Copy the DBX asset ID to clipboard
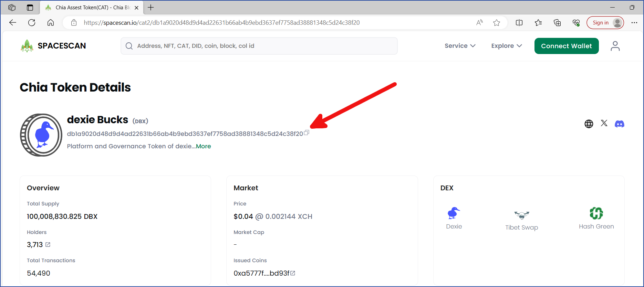The width and height of the screenshot is (644, 287). [307, 132]
